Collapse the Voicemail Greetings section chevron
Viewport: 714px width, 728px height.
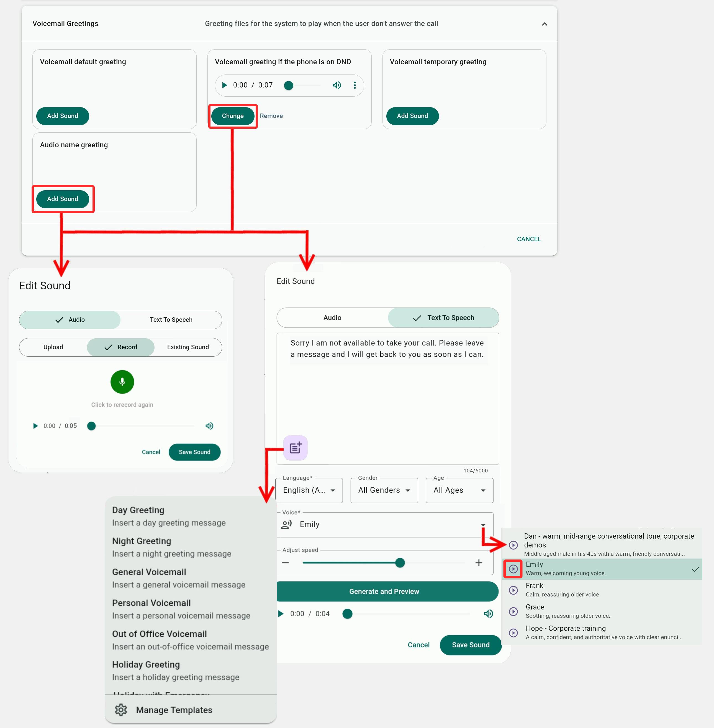tap(544, 24)
